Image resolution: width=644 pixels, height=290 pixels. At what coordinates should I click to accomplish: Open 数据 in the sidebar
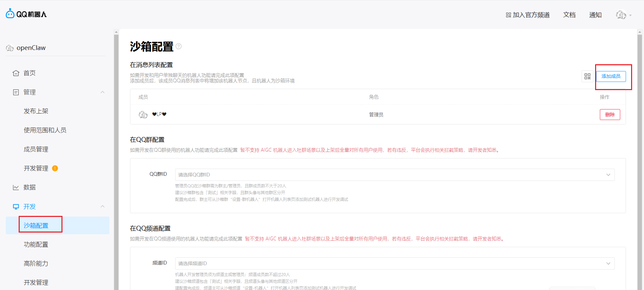pyautogui.click(x=30, y=187)
